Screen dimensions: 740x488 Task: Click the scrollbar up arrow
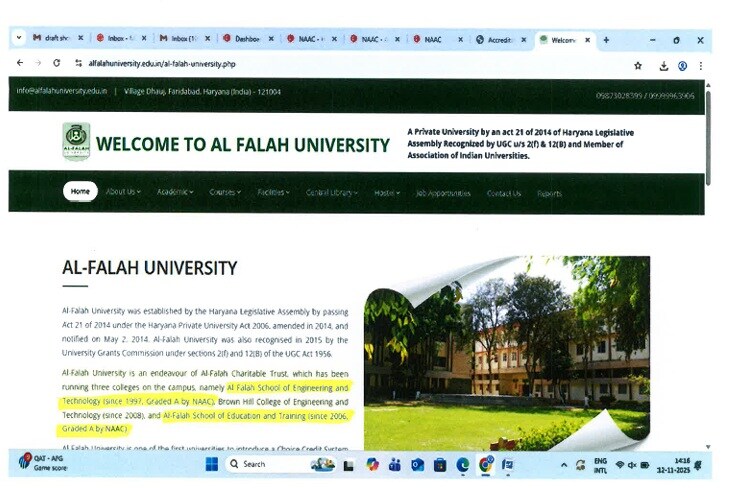click(x=708, y=85)
